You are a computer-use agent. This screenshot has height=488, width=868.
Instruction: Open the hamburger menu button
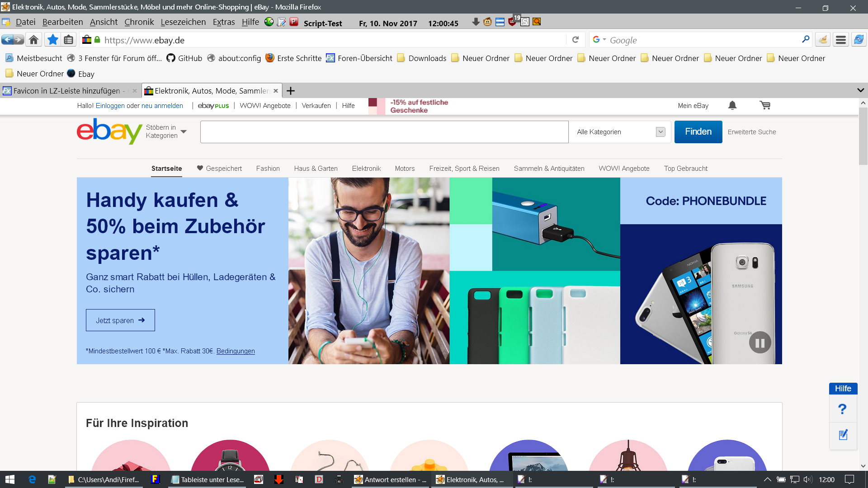[x=840, y=40]
